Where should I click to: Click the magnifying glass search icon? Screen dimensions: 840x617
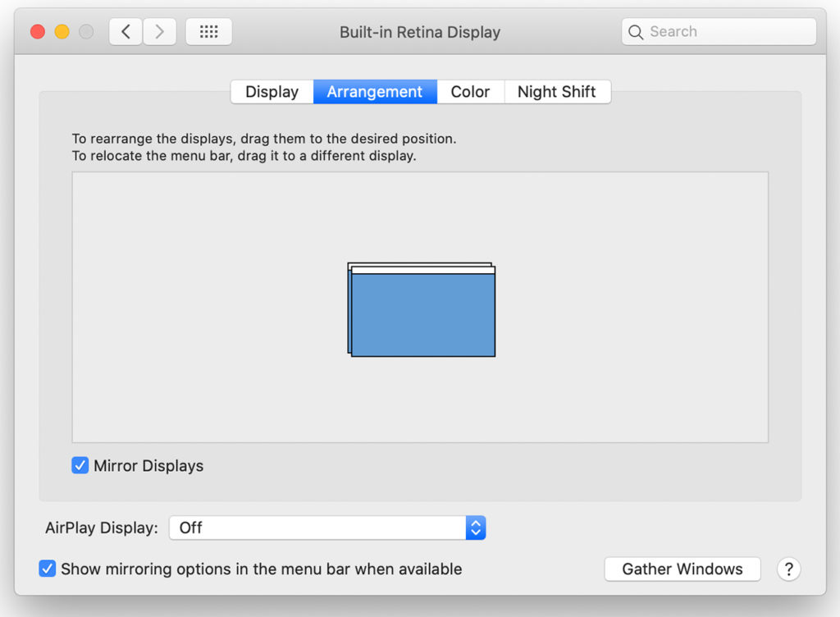coord(636,32)
